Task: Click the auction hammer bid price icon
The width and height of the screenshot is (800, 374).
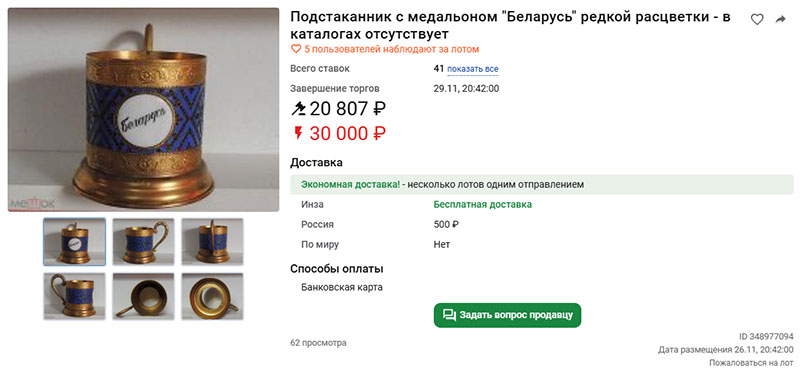Action: [x=297, y=109]
